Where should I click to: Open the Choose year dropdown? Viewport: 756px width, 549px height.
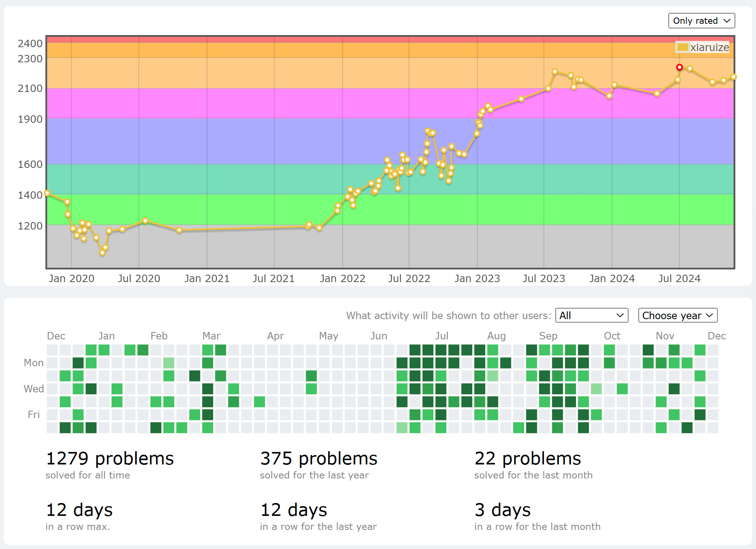[x=677, y=315]
